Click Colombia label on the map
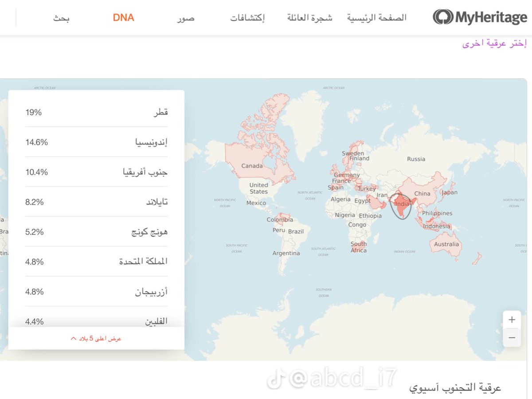Viewport: 532px width, 399px height. point(280,219)
